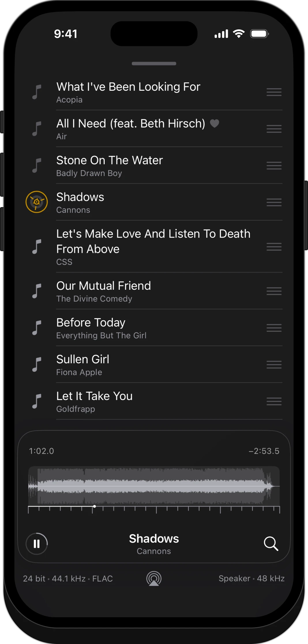The image size is (308, 644).
Task: Tap the AirPlay output icon
Action: (x=154, y=579)
